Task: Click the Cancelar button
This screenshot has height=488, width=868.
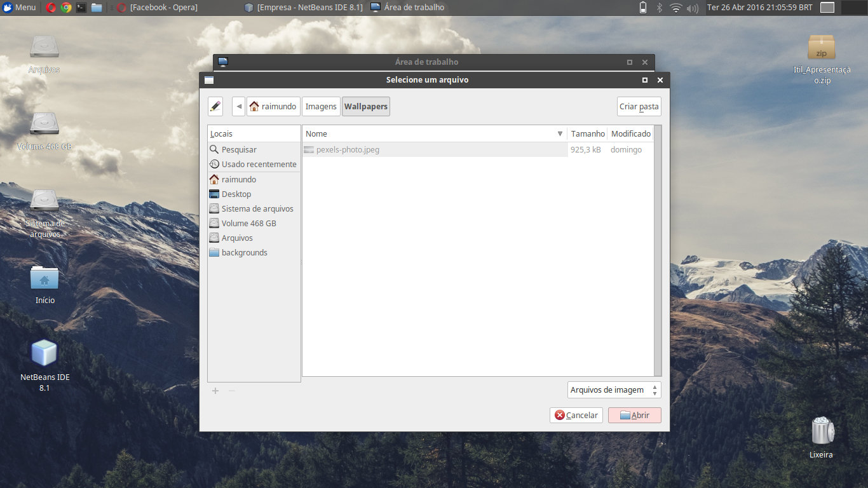Action: pyautogui.click(x=576, y=416)
